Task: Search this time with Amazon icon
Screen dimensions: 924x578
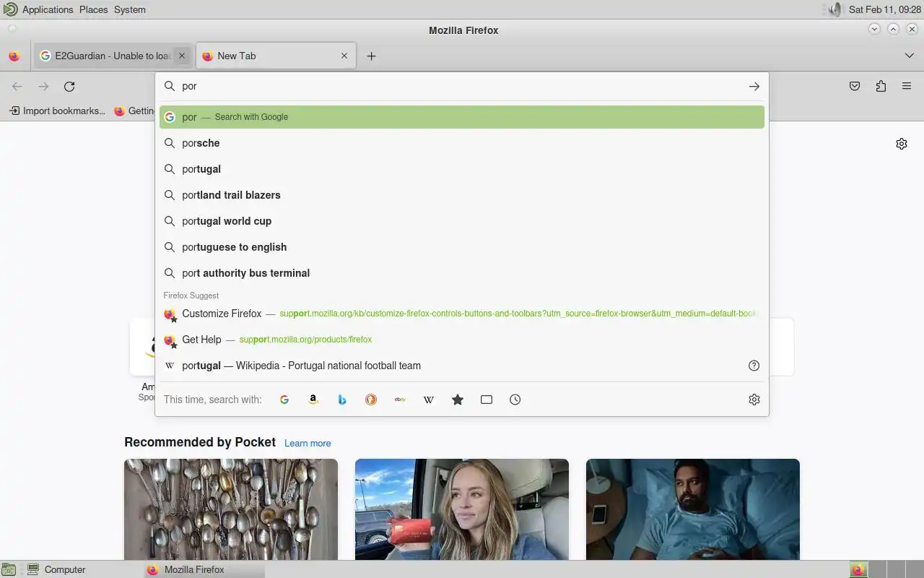Action: coord(313,400)
